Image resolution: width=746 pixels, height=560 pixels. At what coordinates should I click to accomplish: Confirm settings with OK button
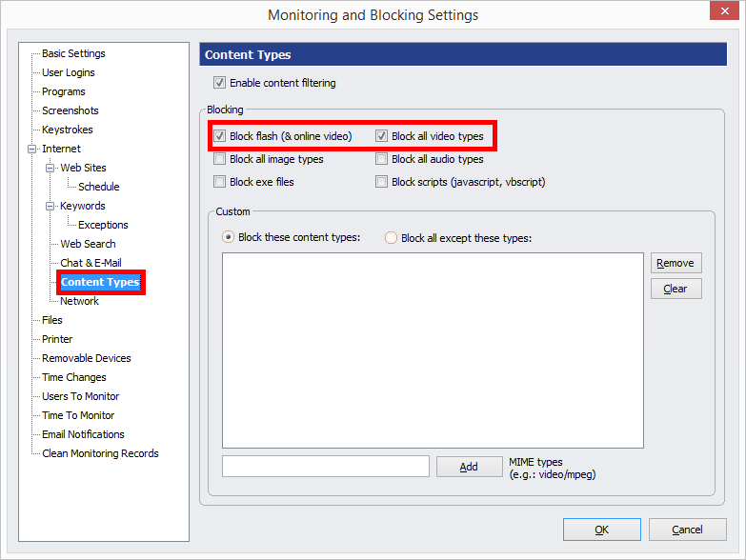[602, 530]
